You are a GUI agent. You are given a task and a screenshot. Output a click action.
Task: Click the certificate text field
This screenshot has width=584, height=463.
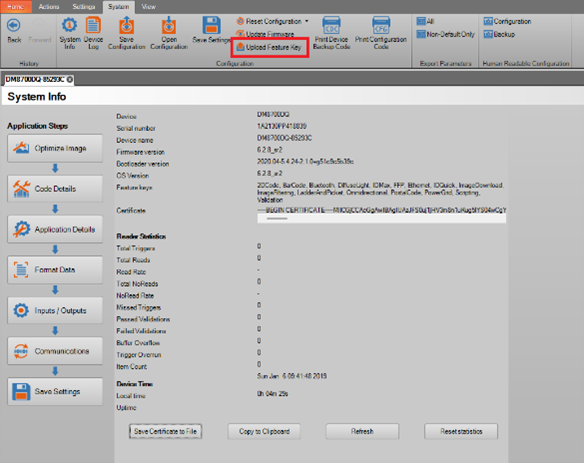(x=381, y=215)
